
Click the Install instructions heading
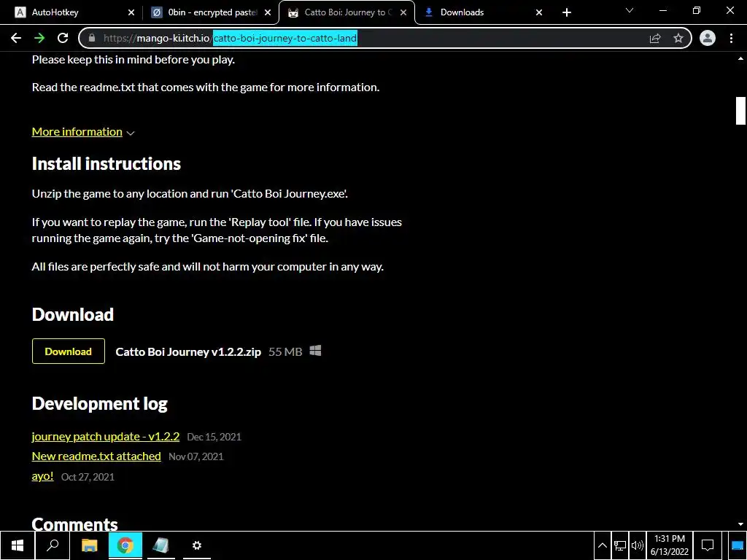click(x=107, y=164)
